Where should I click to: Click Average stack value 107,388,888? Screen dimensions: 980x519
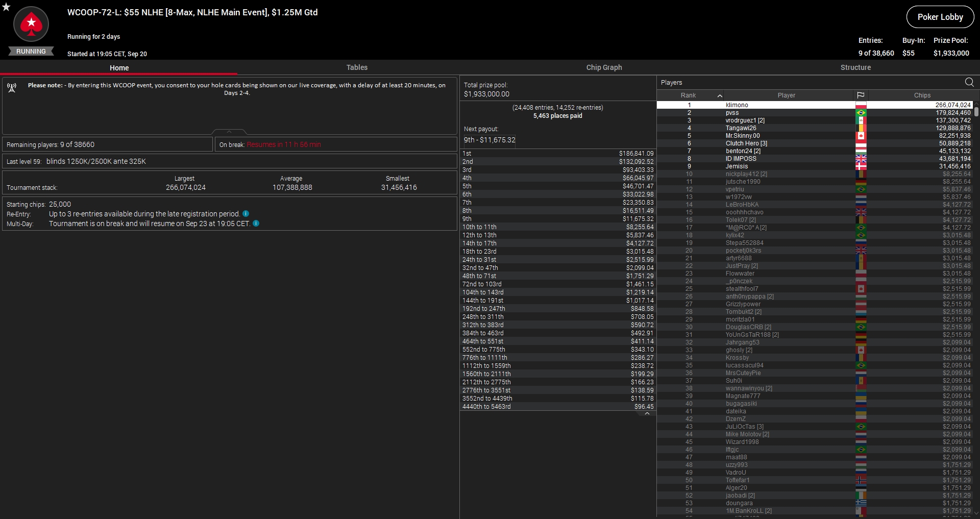(292, 187)
